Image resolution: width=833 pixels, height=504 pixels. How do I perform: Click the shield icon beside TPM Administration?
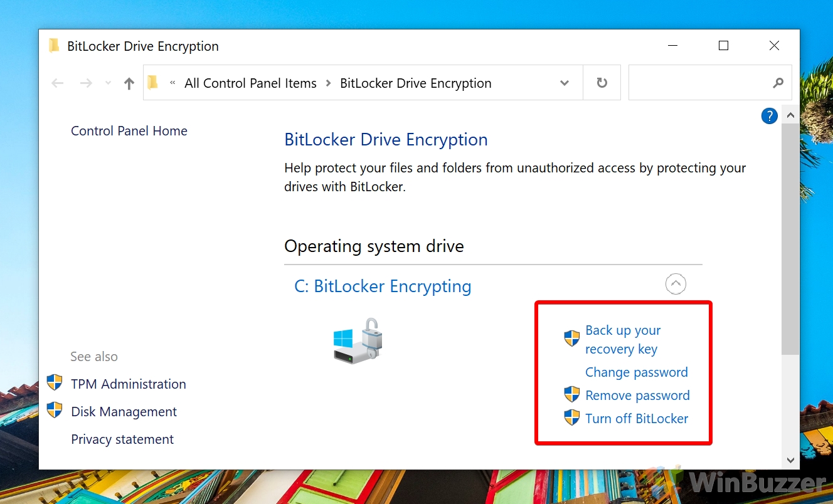pos(55,382)
